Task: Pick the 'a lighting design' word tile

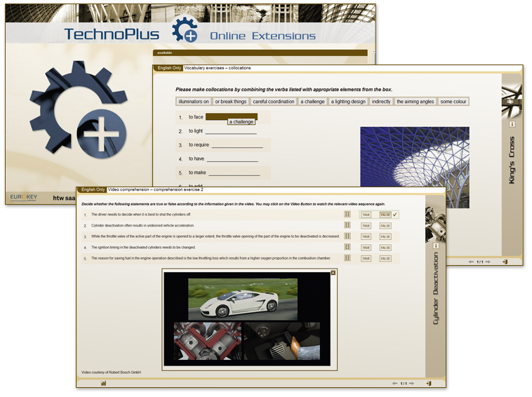Action: click(349, 102)
